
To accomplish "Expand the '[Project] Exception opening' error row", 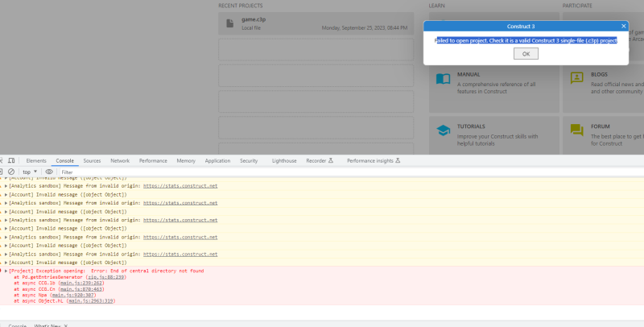I will [6, 271].
